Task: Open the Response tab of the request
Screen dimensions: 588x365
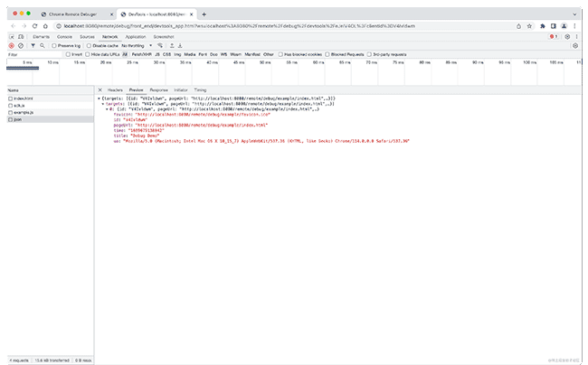Action: click(x=158, y=89)
